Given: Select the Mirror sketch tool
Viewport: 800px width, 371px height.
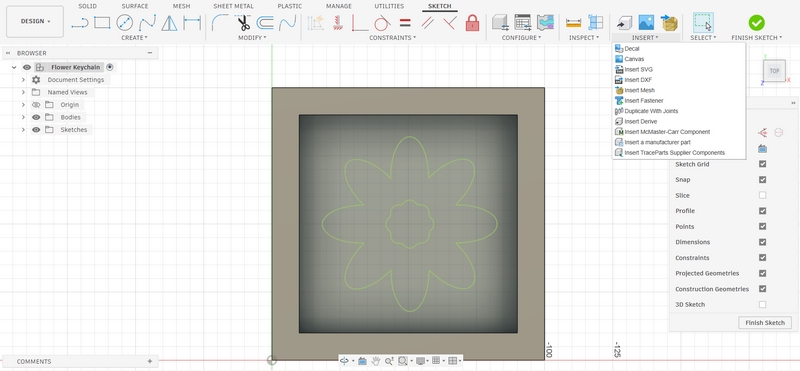Looking at the screenshot, I should 169,23.
